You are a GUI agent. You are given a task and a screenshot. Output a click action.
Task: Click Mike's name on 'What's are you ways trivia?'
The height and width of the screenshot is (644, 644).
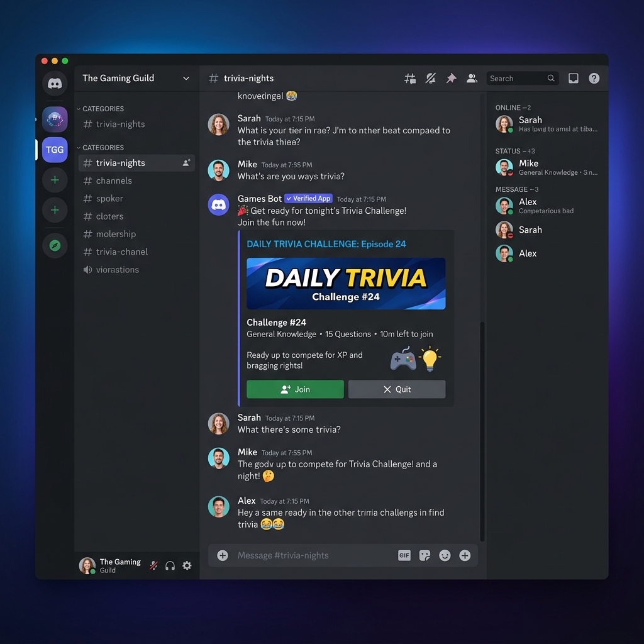coord(247,164)
